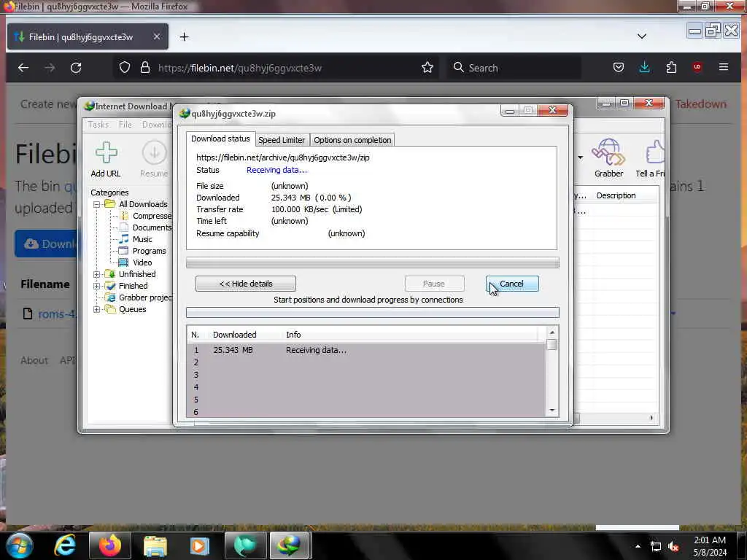The image size is (747, 560).
Task: Click the About link on Filebin
Action: 34,360
